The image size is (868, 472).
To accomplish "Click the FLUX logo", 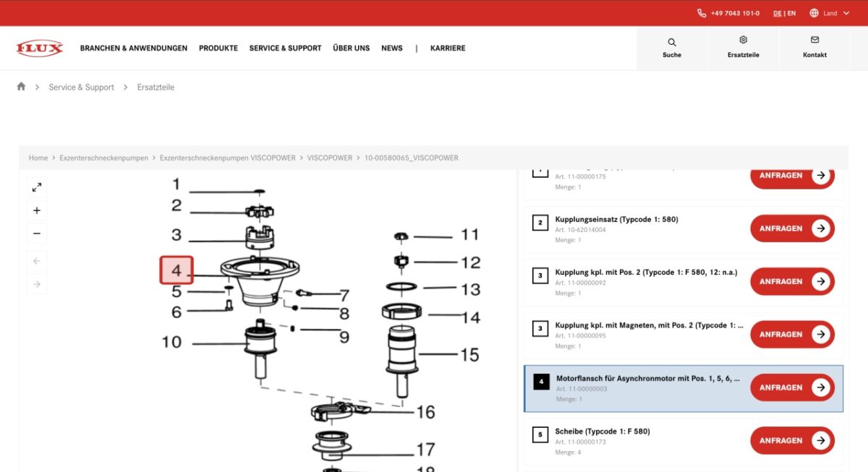I will (x=40, y=48).
